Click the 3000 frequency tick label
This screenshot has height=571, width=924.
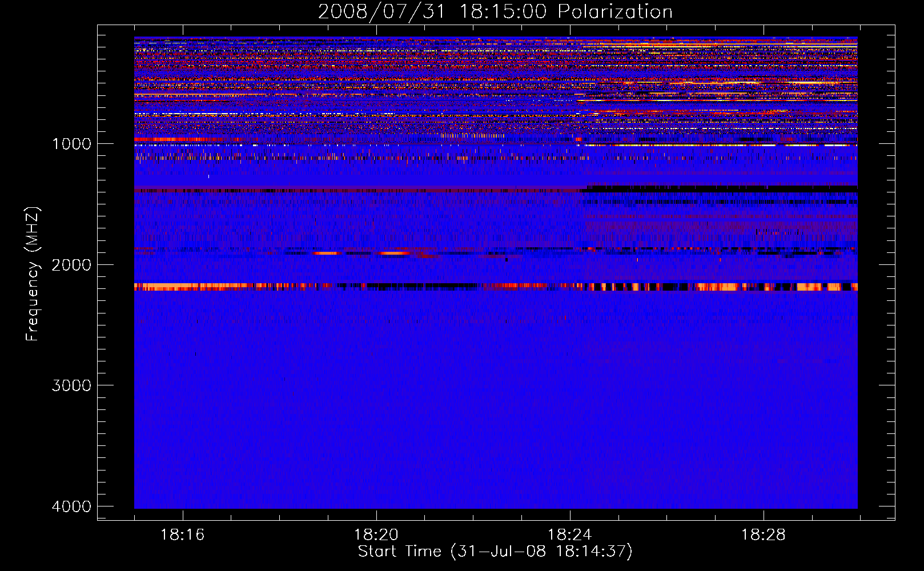(x=71, y=385)
